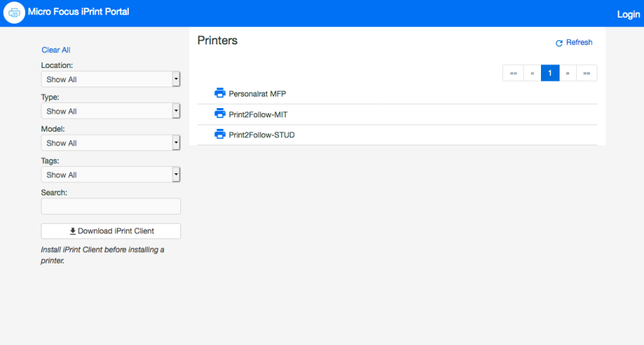Click into the Search text field
The image size is (644, 345).
click(110, 206)
